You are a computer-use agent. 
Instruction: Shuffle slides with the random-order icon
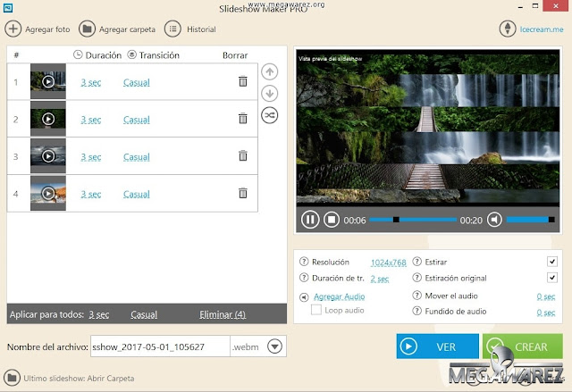270,115
